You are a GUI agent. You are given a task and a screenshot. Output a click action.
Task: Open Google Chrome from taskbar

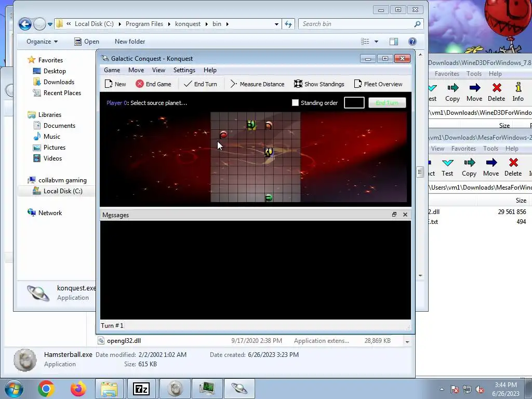pos(46,389)
